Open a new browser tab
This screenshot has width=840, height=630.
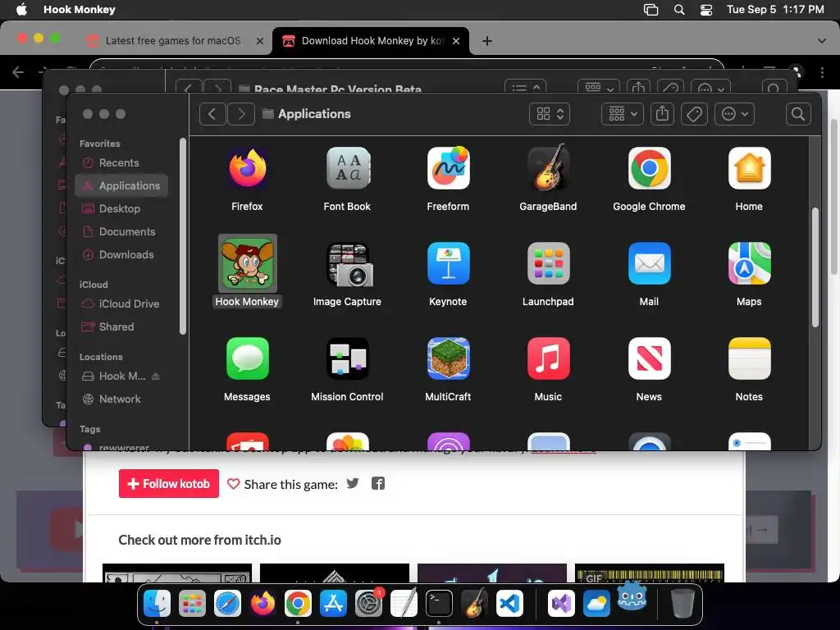[x=487, y=41]
